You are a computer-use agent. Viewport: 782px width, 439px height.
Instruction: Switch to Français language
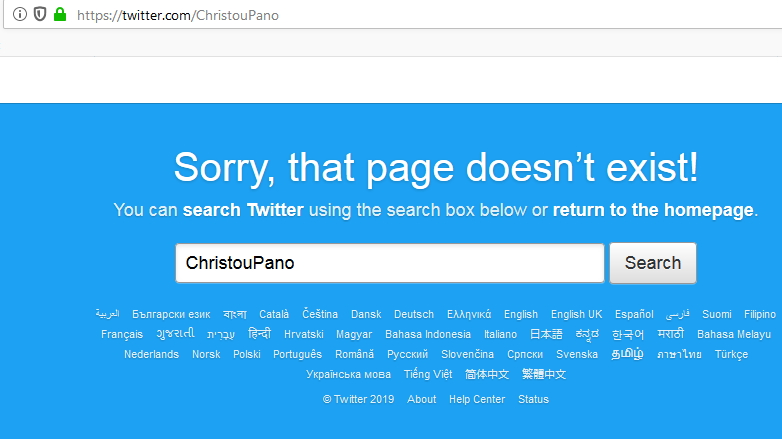[122, 334]
